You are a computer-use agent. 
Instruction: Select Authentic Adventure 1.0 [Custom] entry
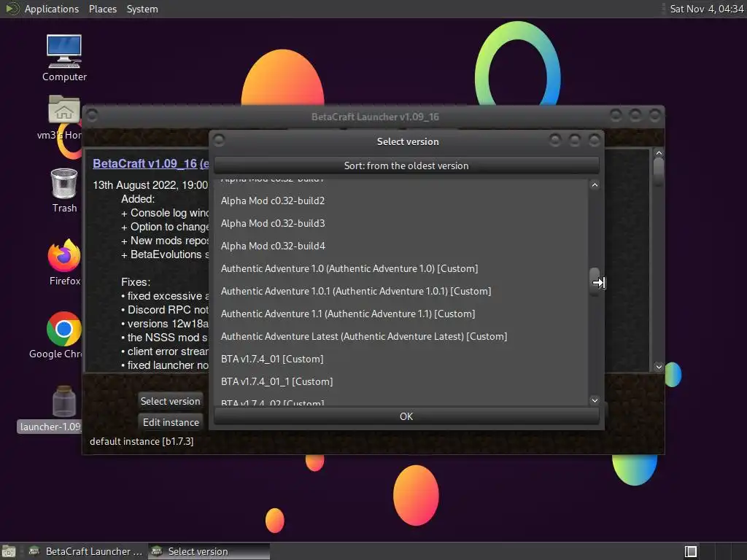click(400, 268)
